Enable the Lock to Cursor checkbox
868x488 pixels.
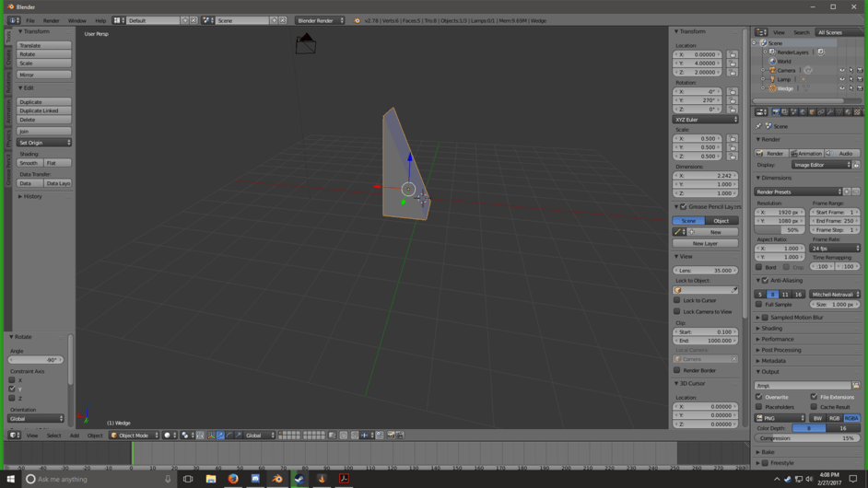[x=677, y=300]
